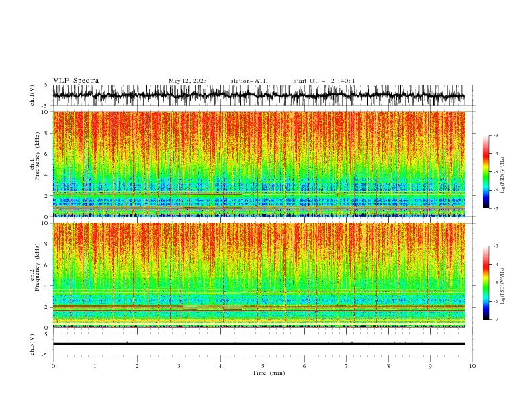Click the time axis tick label "3"
532x411 pixels.
179,367
